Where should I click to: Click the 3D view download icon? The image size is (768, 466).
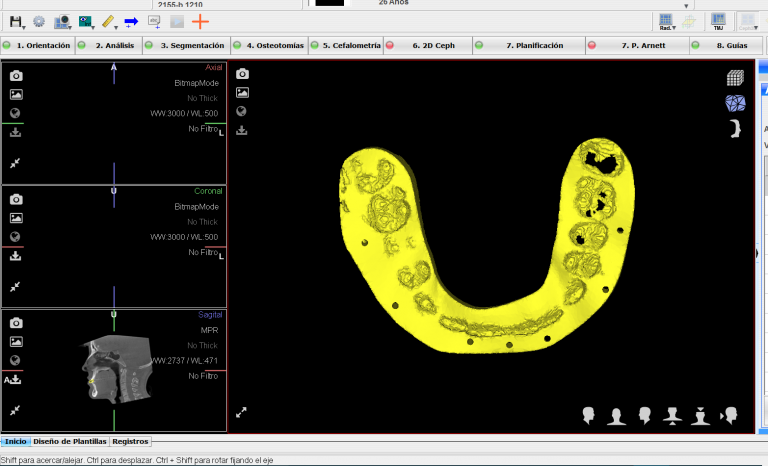(x=241, y=130)
